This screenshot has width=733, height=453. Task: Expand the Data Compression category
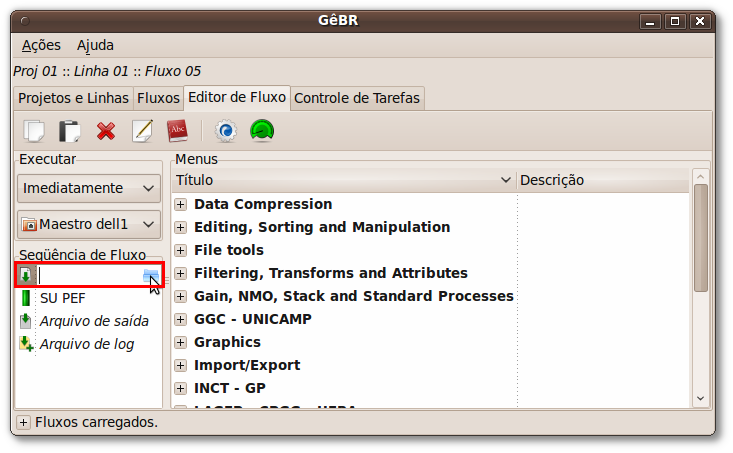tap(180, 204)
